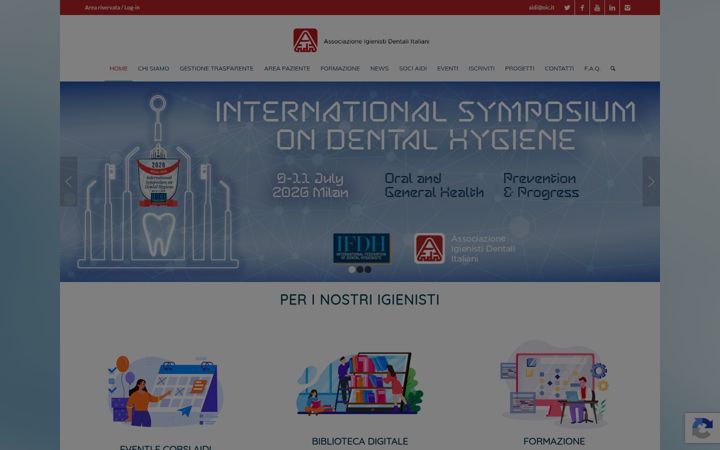Open the ISCRIVITI menu item
The width and height of the screenshot is (720, 450).
point(482,68)
